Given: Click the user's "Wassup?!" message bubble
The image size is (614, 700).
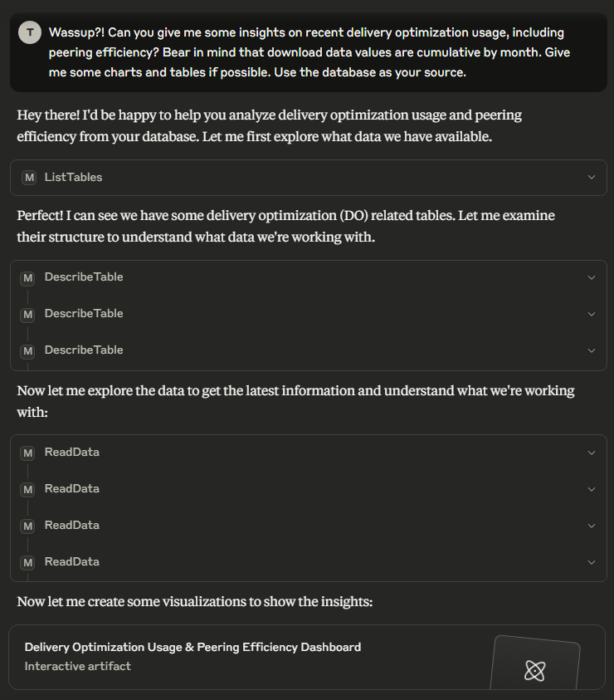Looking at the screenshot, I should point(307,52).
